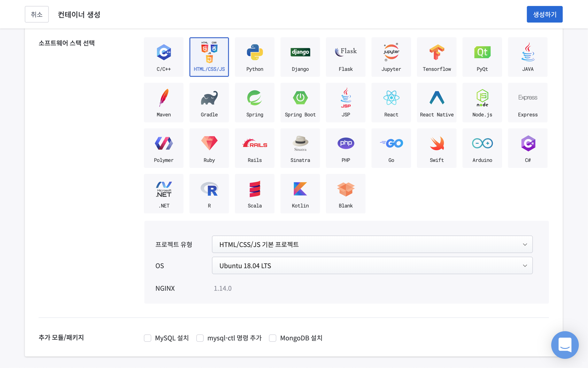Pick the Spring stack
Screen dimensions: 588x368
[x=255, y=103]
